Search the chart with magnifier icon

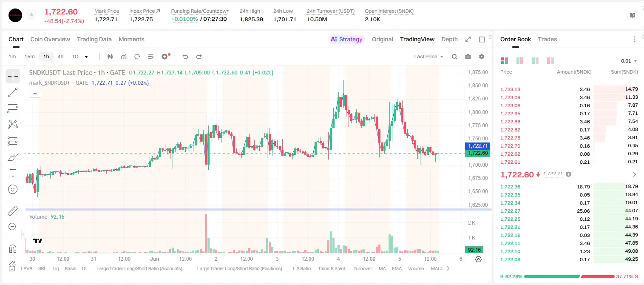(454, 57)
